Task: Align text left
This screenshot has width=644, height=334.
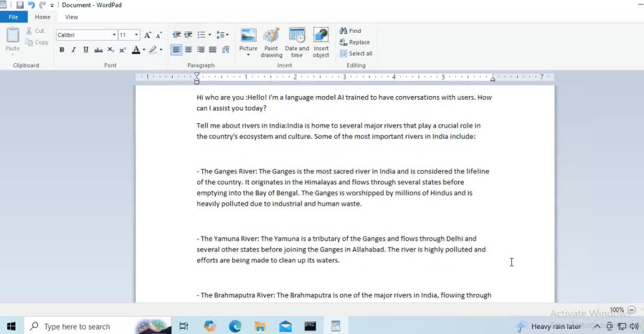Action: tap(176, 50)
